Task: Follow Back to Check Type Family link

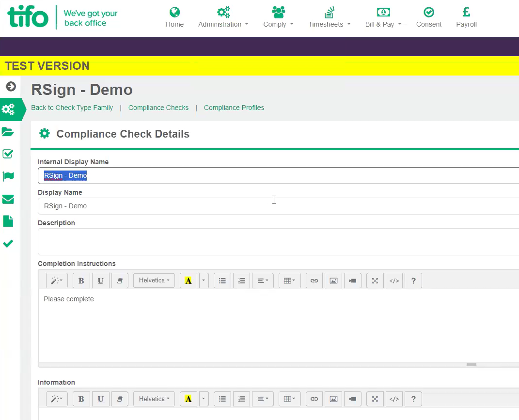Action: point(72,108)
